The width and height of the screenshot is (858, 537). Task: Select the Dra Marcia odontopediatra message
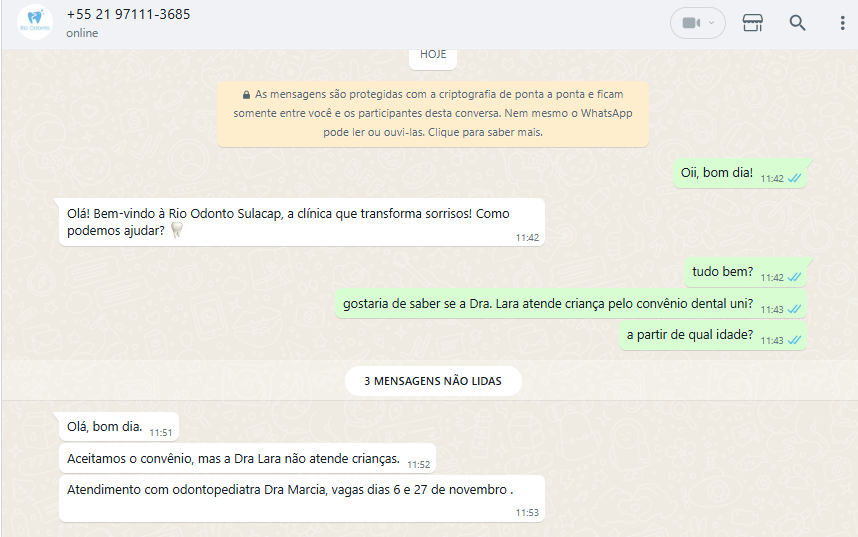coord(302,498)
